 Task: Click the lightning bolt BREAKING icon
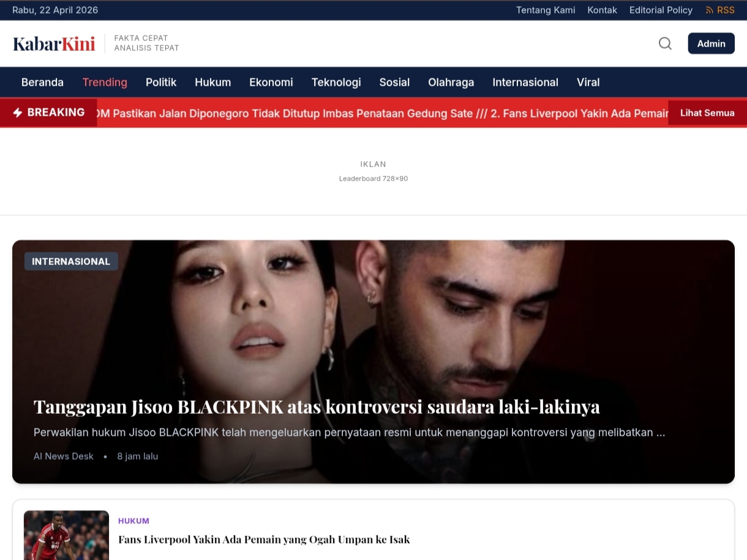point(18,113)
